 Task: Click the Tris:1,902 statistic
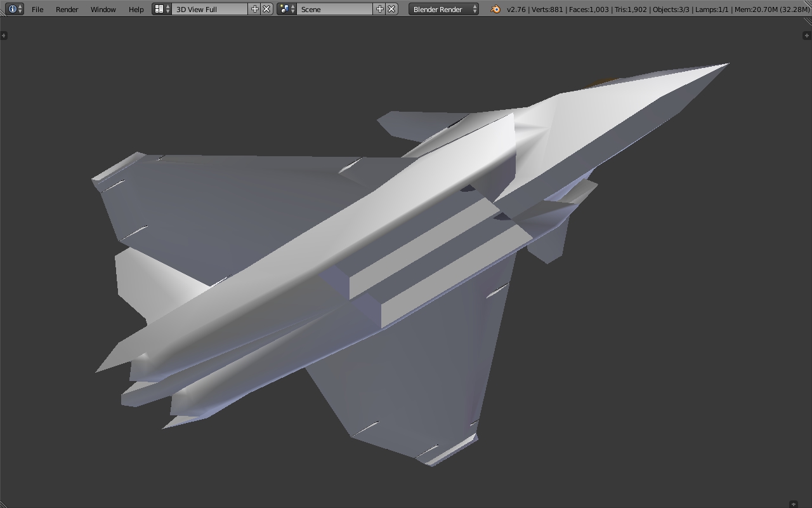[631, 10]
